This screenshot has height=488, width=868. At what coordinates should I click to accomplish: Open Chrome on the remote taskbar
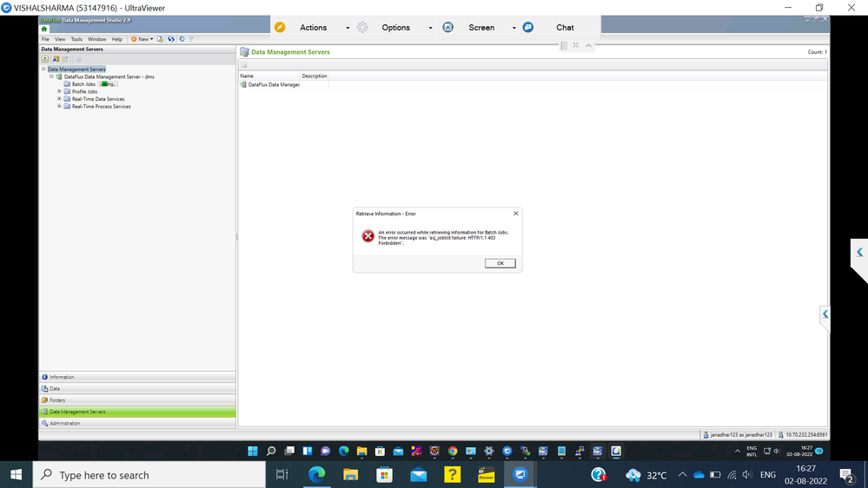453,451
